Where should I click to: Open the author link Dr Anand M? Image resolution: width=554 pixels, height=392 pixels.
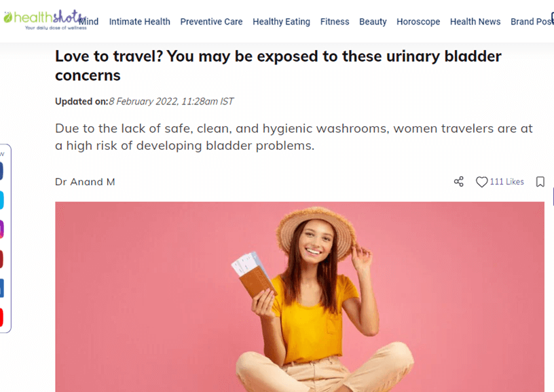(x=85, y=182)
